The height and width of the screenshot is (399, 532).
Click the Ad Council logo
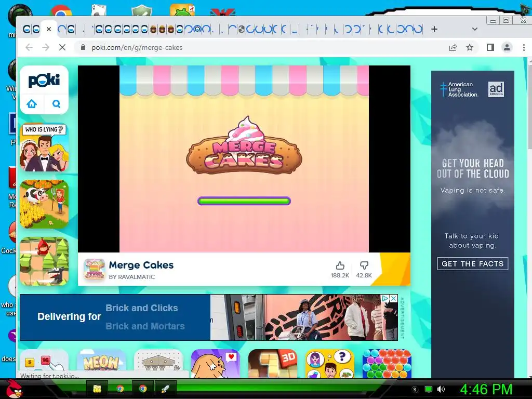point(496,89)
